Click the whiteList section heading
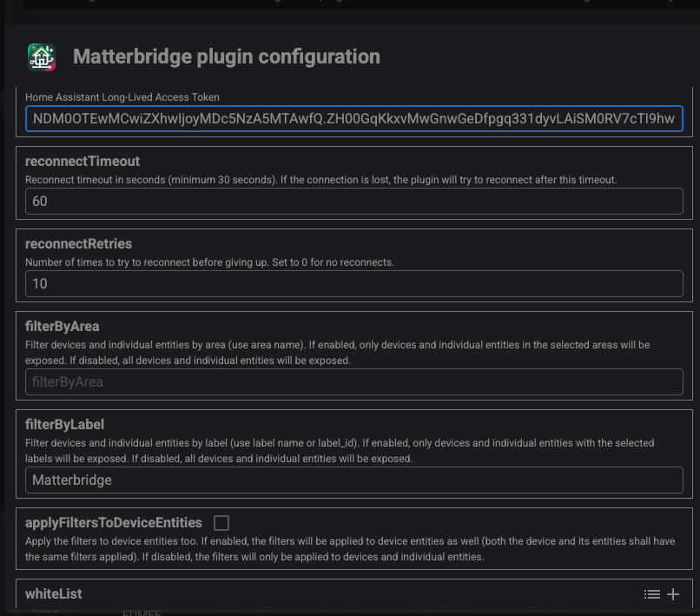 [x=54, y=594]
